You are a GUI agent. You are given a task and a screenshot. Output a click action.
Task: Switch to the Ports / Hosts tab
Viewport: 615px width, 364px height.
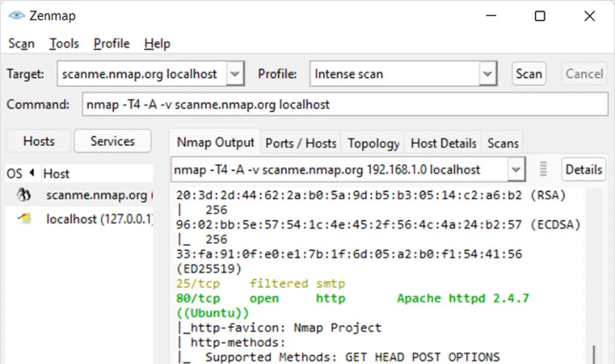pos(301,143)
